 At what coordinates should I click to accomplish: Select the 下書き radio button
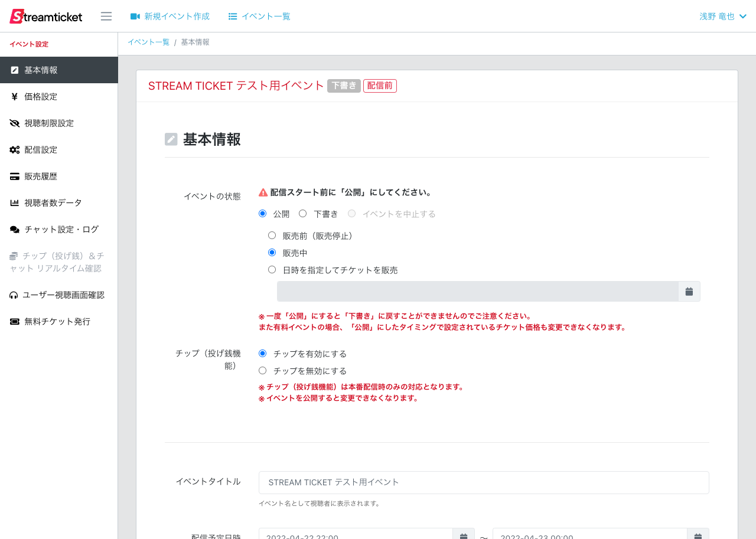302,214
